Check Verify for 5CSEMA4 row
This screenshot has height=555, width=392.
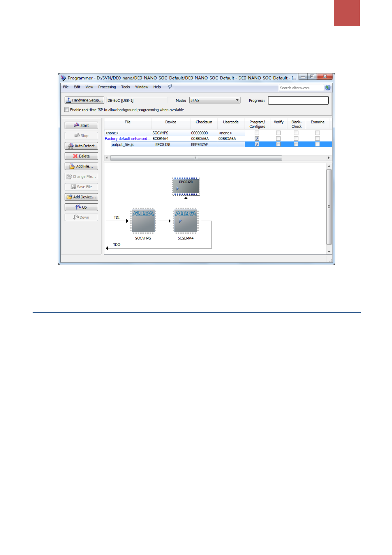pyautogui.click(x=278, y=139)
